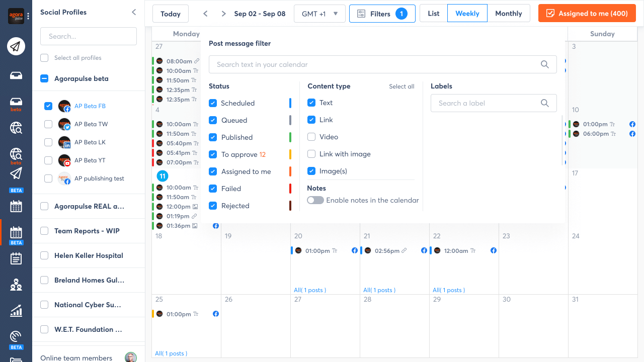
Task: Click the AP Beta LK profile avatar
Action: [x=64, y=142]
